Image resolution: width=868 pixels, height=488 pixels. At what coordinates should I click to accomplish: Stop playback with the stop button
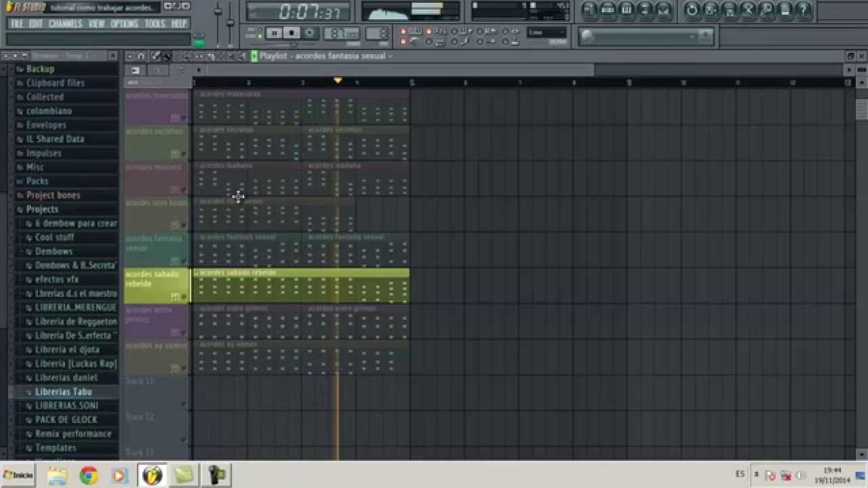(x=292, y=33)
